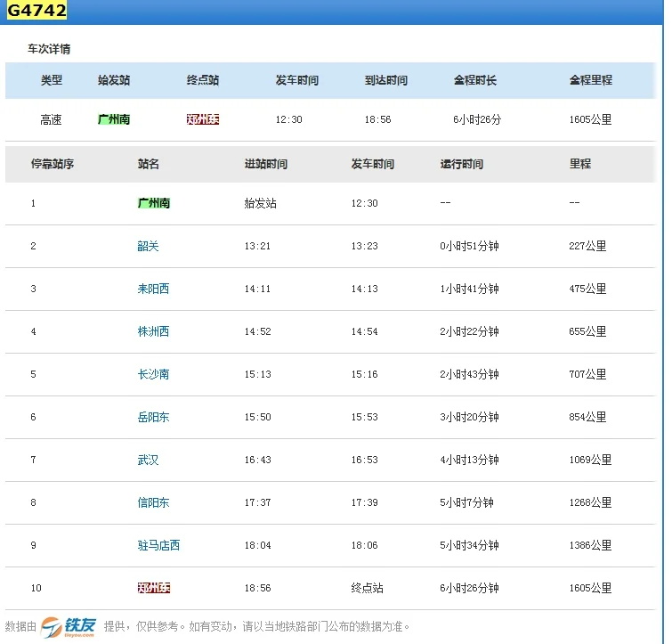Open the 驻马店西 station link
The height and width of the screenshot is (644, 672).
tap(158, 545)
